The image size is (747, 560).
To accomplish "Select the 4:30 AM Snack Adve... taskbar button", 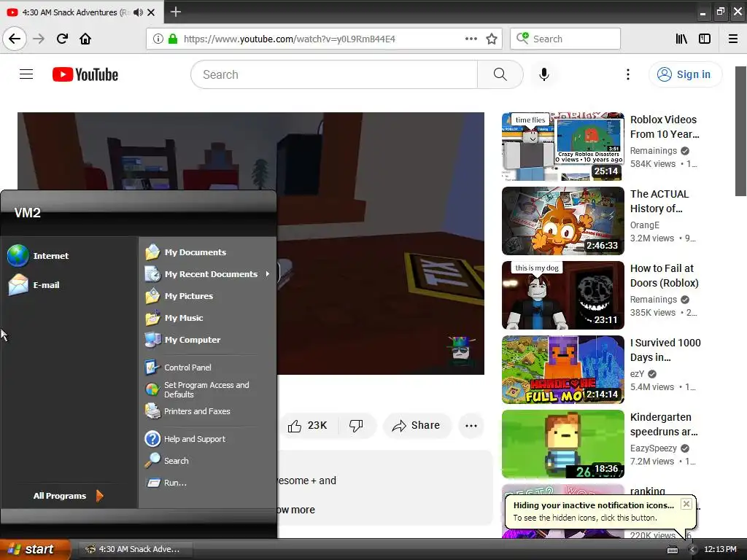I will [x=135, y=550].
